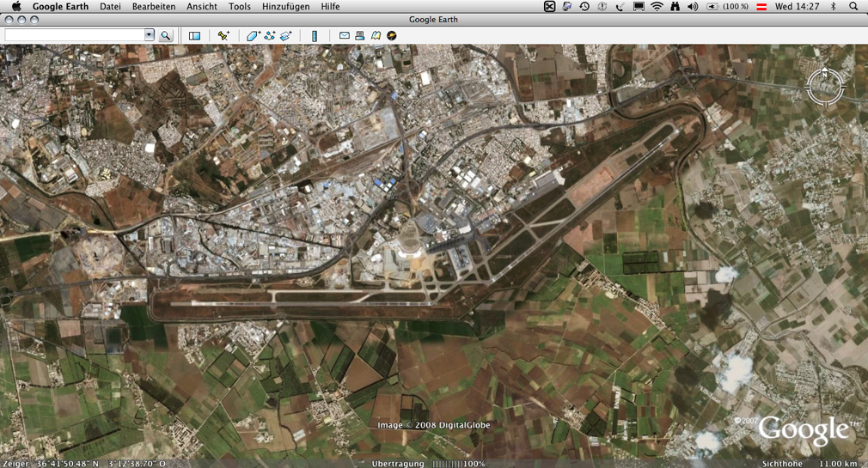The height and width of the screenshot is (468, 868).
Task: Click inside the search input field
Action: [x=74, y=35]
